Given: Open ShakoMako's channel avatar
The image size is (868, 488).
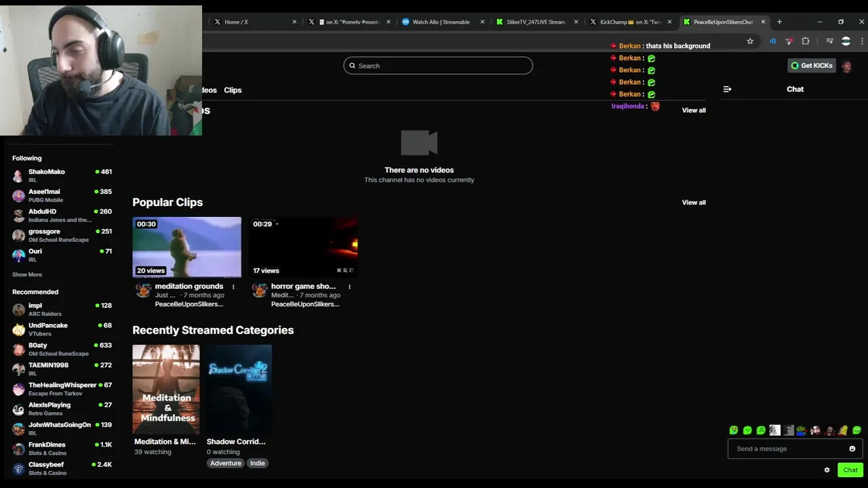Looking at the screenshot, I should point(18,176).
